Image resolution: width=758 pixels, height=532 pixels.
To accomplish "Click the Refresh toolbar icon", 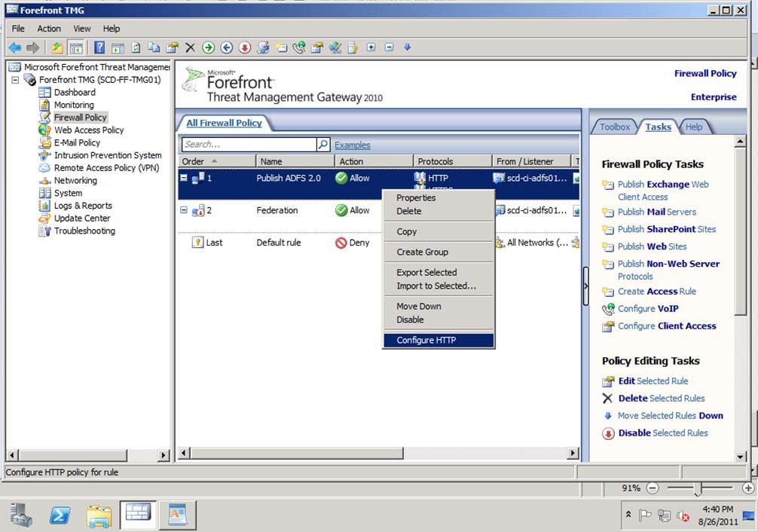I will (136, 47).
